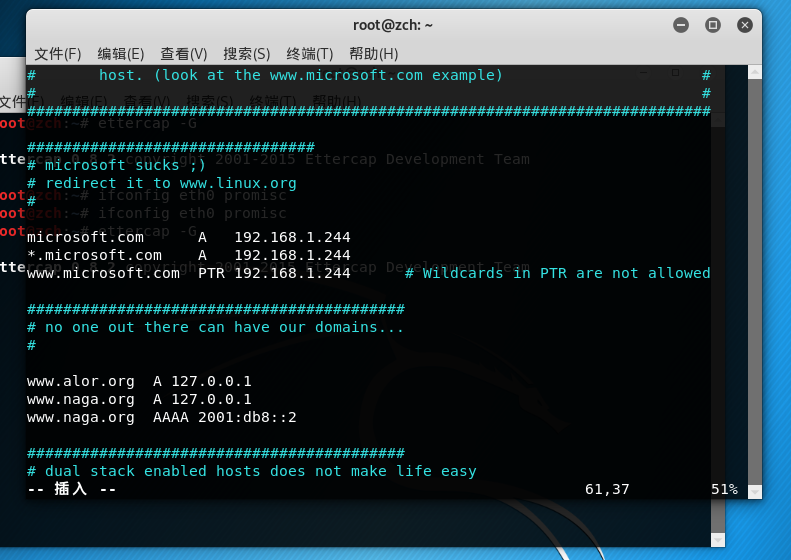Open the 搜索(S) menu

click(247, 53)
